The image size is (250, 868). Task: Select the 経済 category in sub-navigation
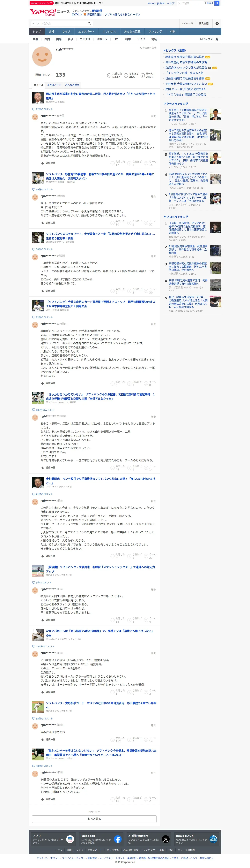[71, 39]
